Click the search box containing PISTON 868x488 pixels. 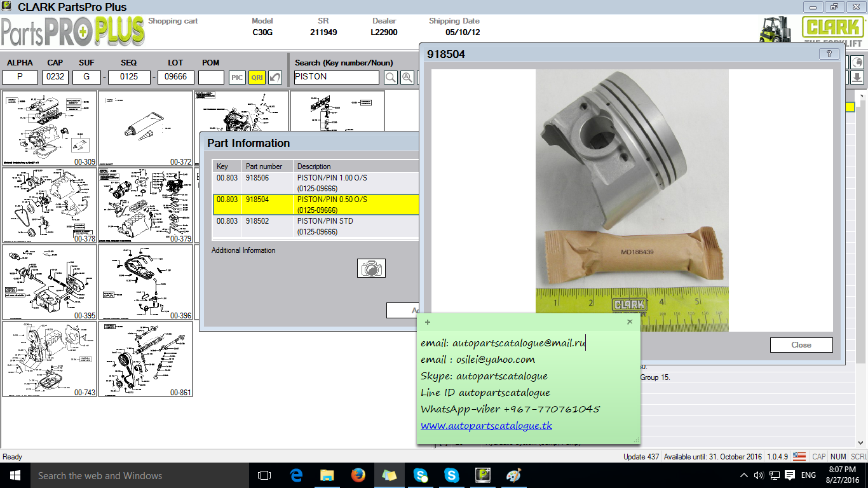(x=336, y=78)
